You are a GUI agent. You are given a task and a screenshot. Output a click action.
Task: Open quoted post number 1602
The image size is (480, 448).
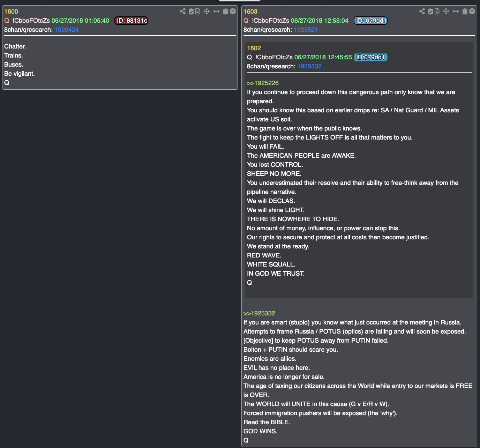point(254,48)
